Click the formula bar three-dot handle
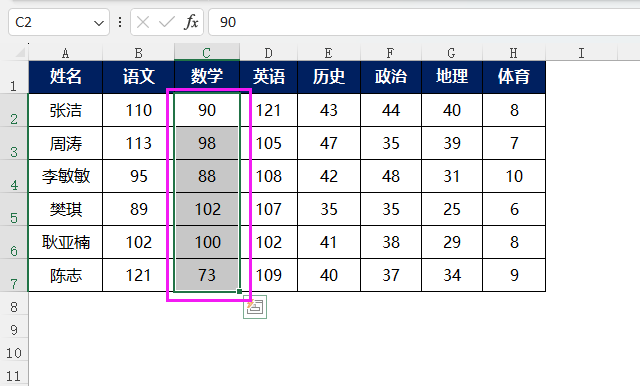This screenshot has width=640, height=386. pyautogui.click(x=120, y=22)
